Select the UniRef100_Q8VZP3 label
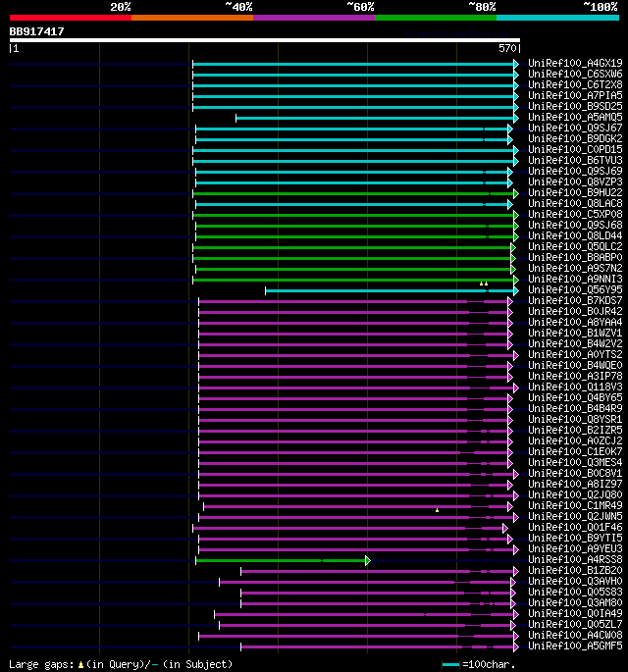The width and height of the screenshot is (628, 672). [575, 181]
